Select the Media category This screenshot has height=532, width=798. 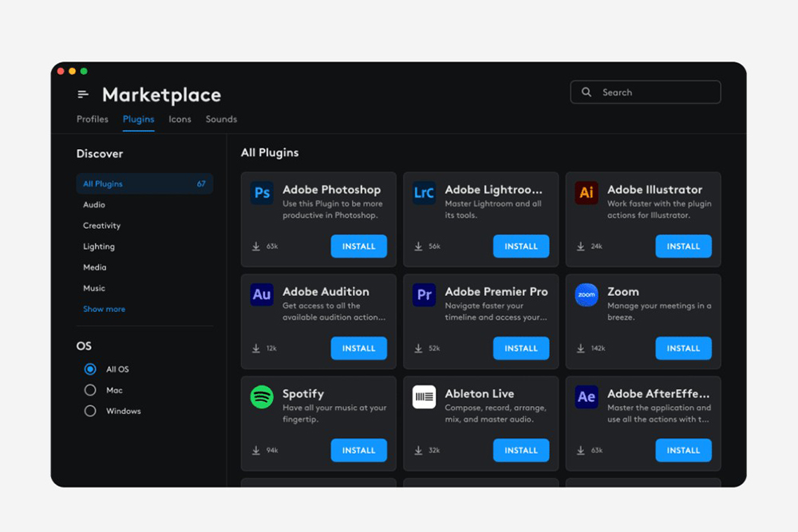coord(95,267)
